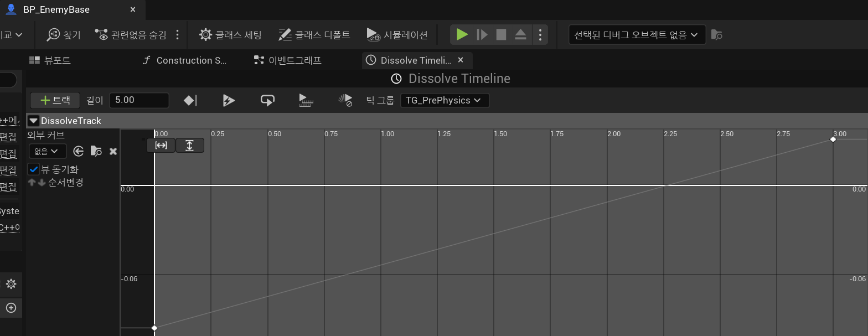
Task: Click the Eject button
Action: [x=520, y=34]
